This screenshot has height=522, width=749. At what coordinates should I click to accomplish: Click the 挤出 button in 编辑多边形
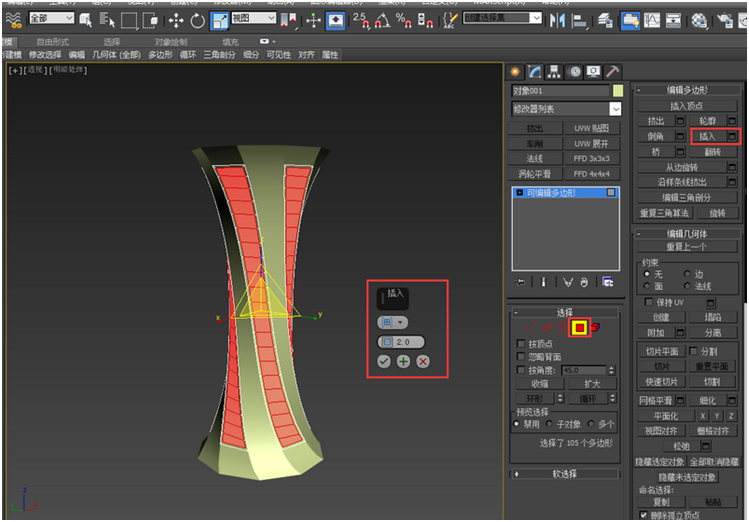pyautogui.click(x=655, y=121)
